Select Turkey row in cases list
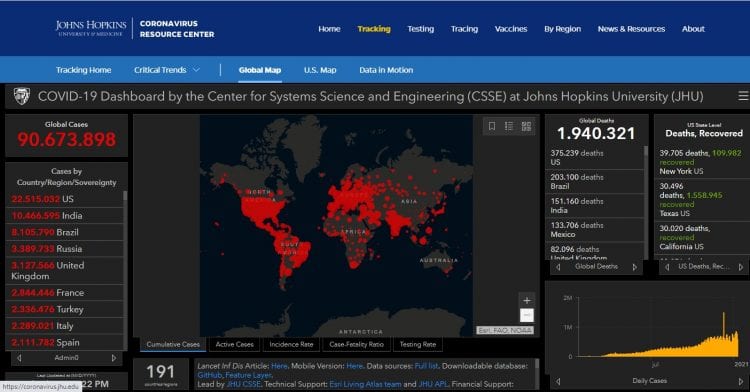This screenshot has width=750, height=392. point(65,309)
